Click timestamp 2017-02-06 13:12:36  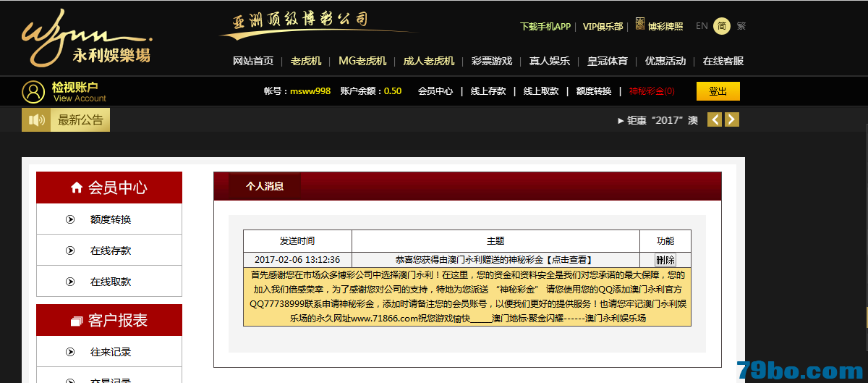coord(297,260)
